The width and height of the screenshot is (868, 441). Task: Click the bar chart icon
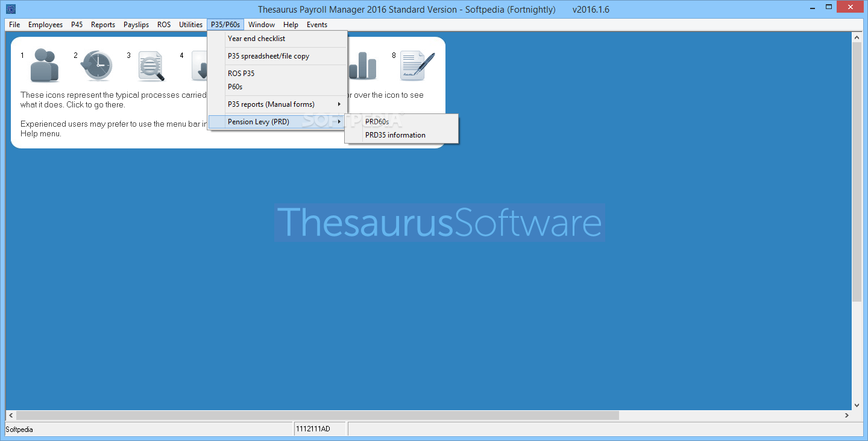(362, 66)
